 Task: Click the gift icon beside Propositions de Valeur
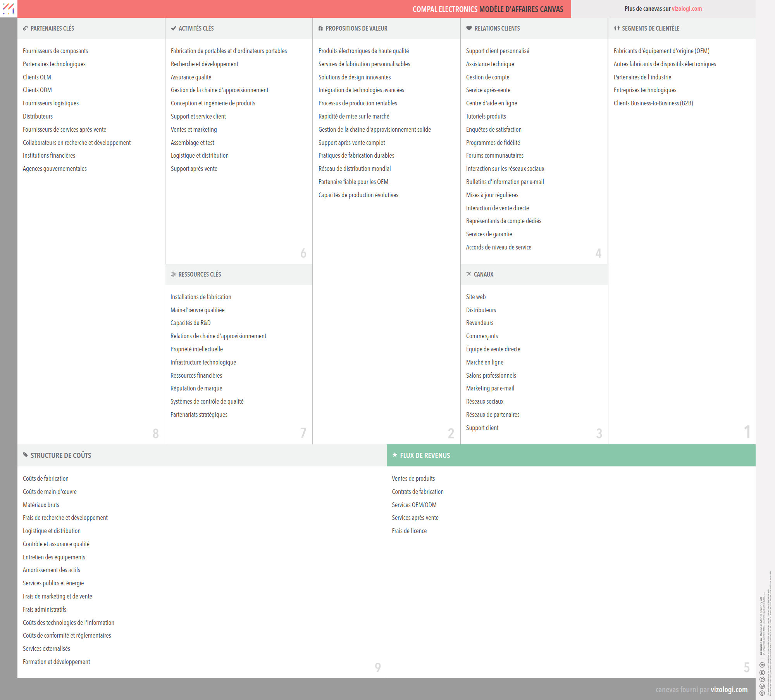(x=320, y=28)
